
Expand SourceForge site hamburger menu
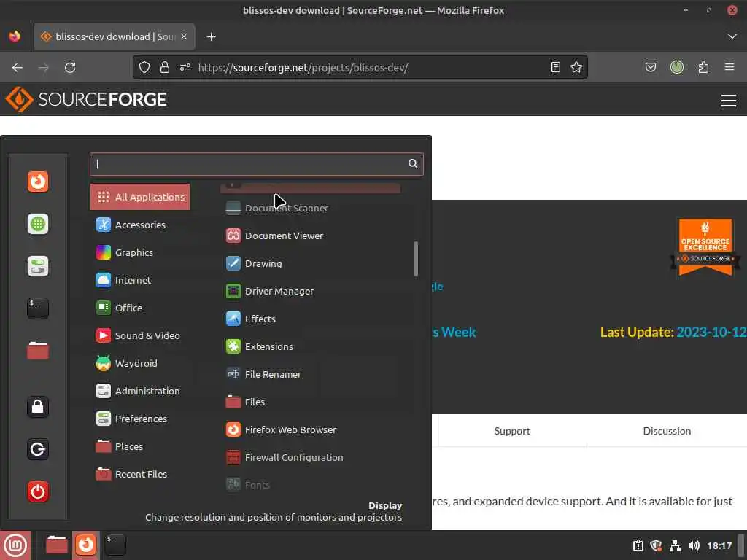click(729, 101)
